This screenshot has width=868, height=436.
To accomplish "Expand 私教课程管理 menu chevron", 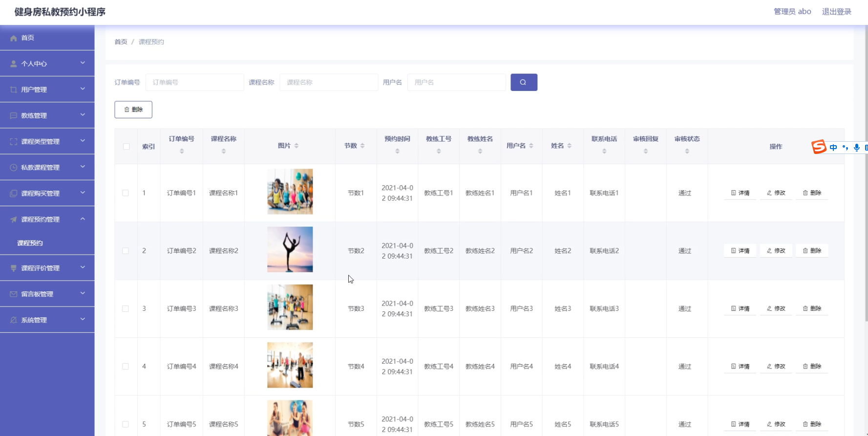I will click(x=83, y=167).
